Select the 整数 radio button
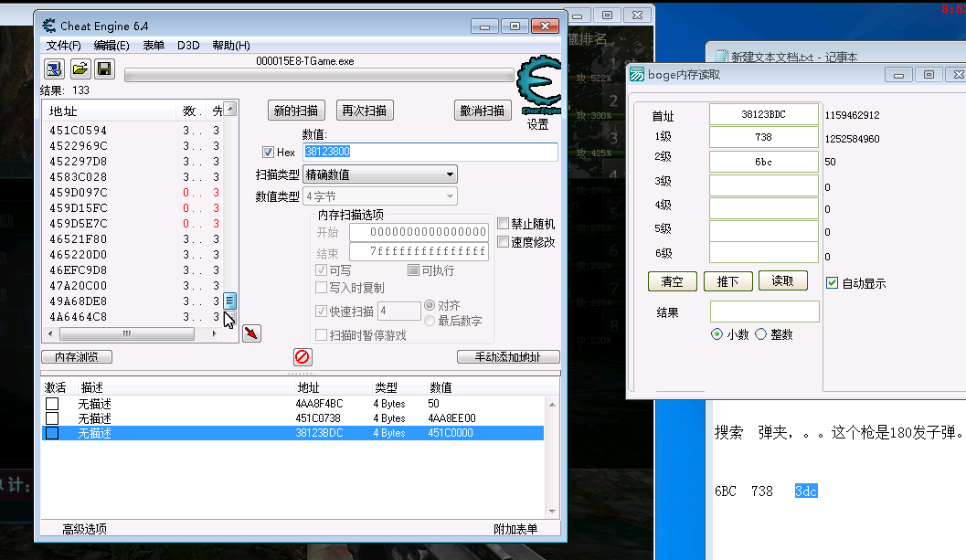The image size is (966, 560). [x=761, y=334]
